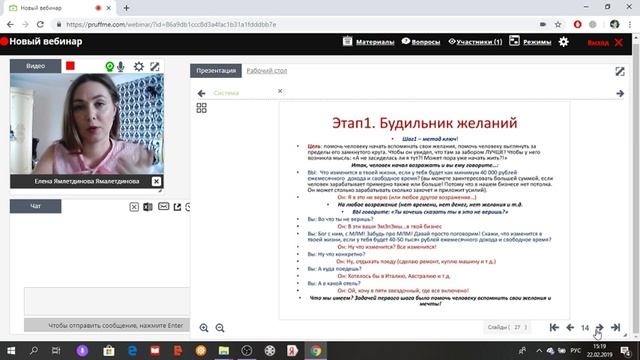Pop out the chat window icon
Viewport: 640px width, 360px height.
coord(177,207)
